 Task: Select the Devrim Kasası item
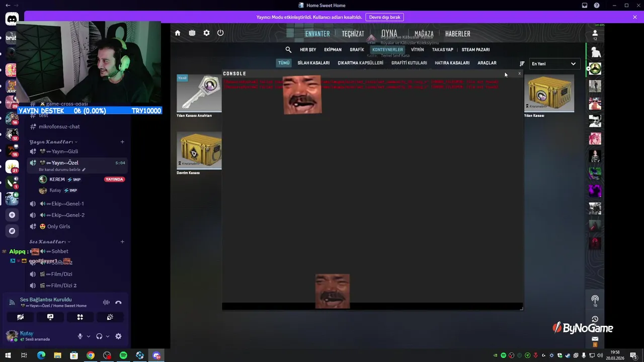pyautogui.click(x=199, y=154)
